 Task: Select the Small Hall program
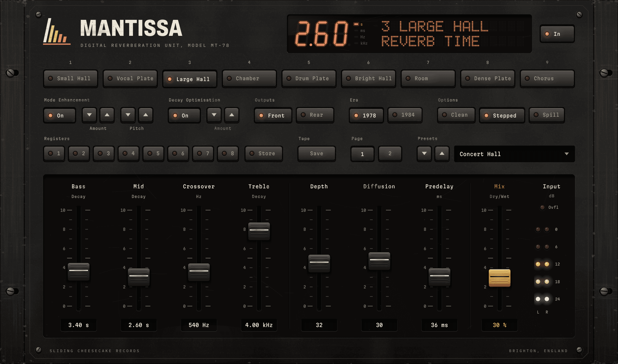coord(71,79)
